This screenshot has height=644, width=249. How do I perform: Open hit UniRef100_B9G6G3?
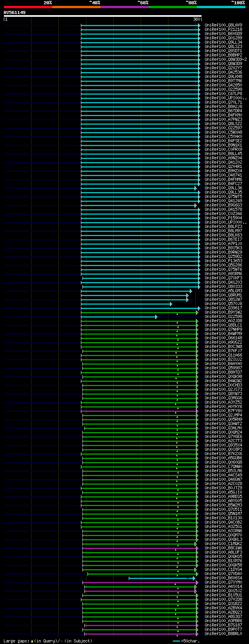pyautogui.click(x=223, y=205)
